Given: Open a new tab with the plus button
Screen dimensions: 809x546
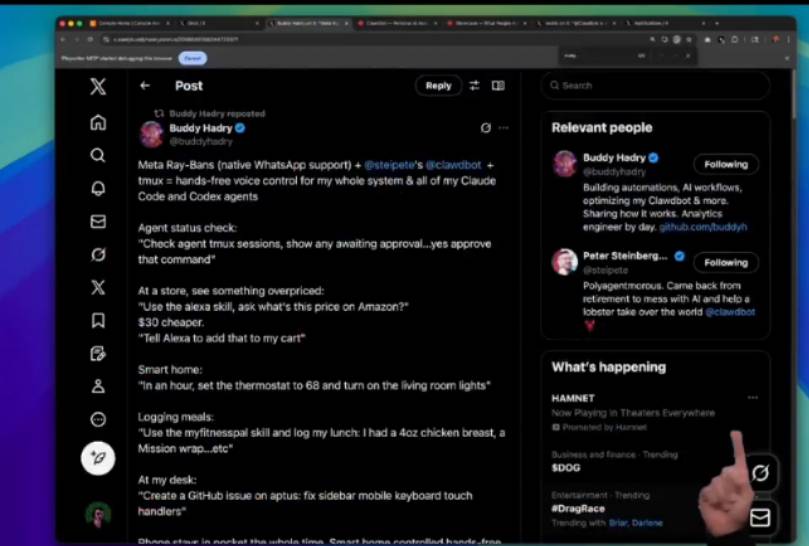Looking at the screenshot, I should point(717,23).
